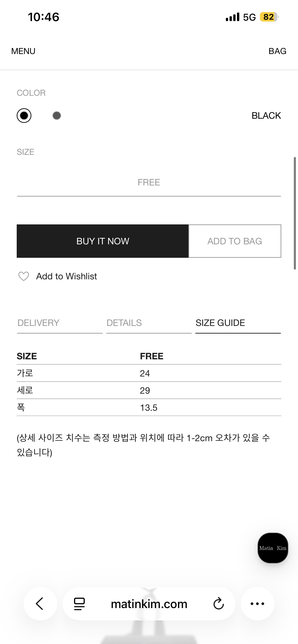298x644 pixels.
Task: Reload the matinkim.com page
Action: pos(218,604)
